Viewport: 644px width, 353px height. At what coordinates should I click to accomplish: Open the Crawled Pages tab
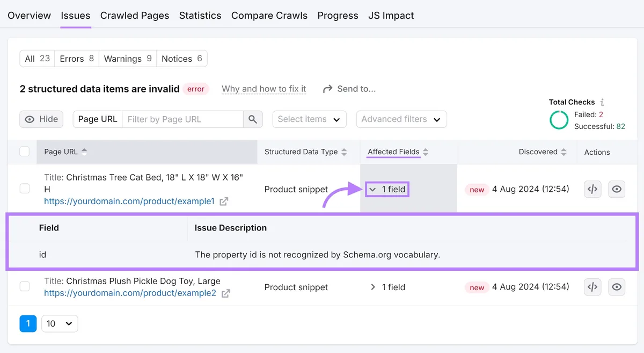pyautogui.click(x=135, y=16)
